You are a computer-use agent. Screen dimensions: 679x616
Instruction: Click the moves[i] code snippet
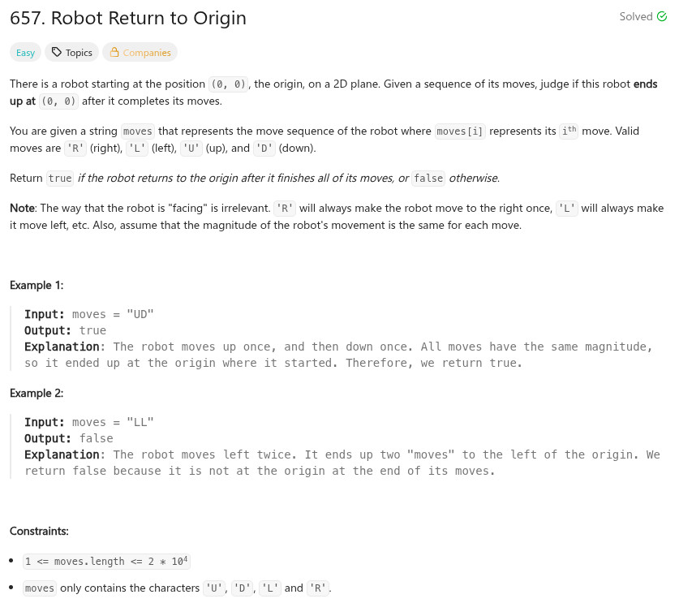point(461,131)
